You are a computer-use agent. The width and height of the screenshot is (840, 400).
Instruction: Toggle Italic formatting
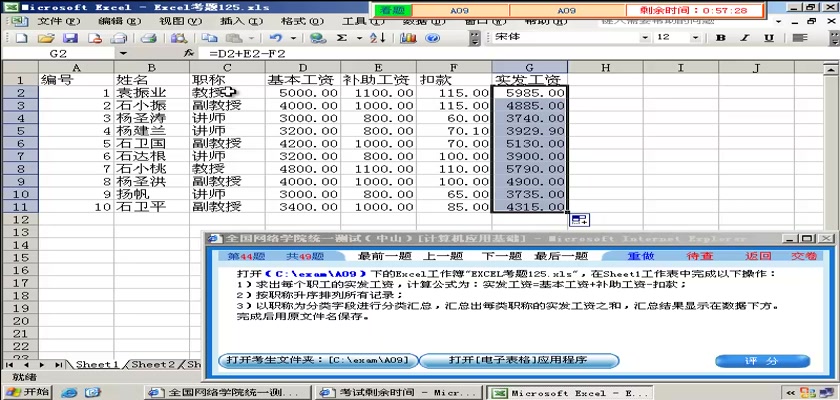745,37
